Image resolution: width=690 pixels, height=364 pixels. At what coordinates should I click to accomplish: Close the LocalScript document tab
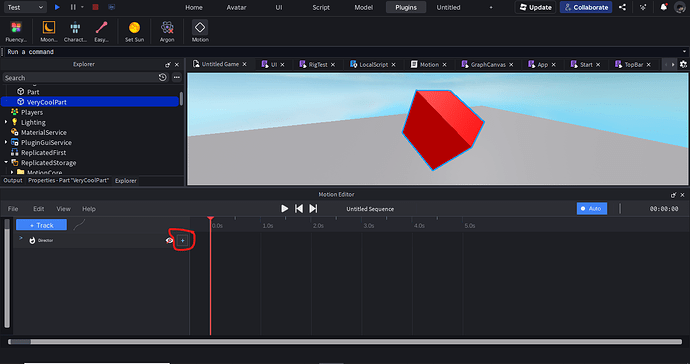click(x=393, y=65)
